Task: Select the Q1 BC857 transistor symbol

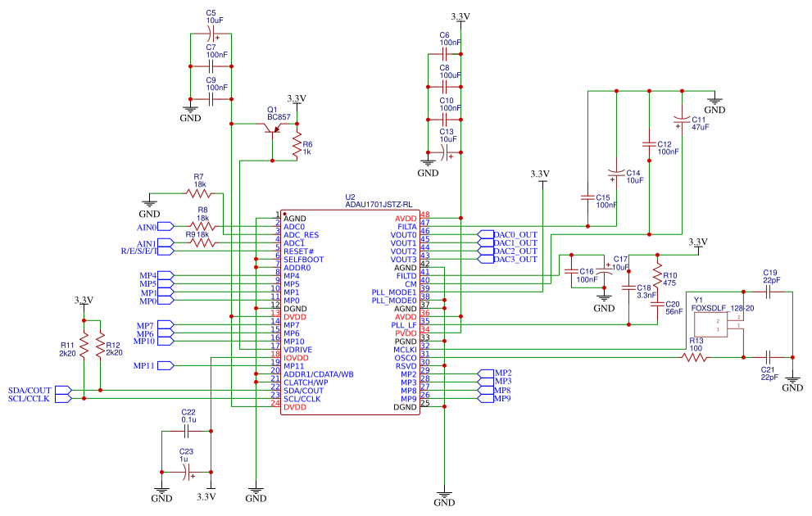Action: pyautogui.click(x=270, y=129)
